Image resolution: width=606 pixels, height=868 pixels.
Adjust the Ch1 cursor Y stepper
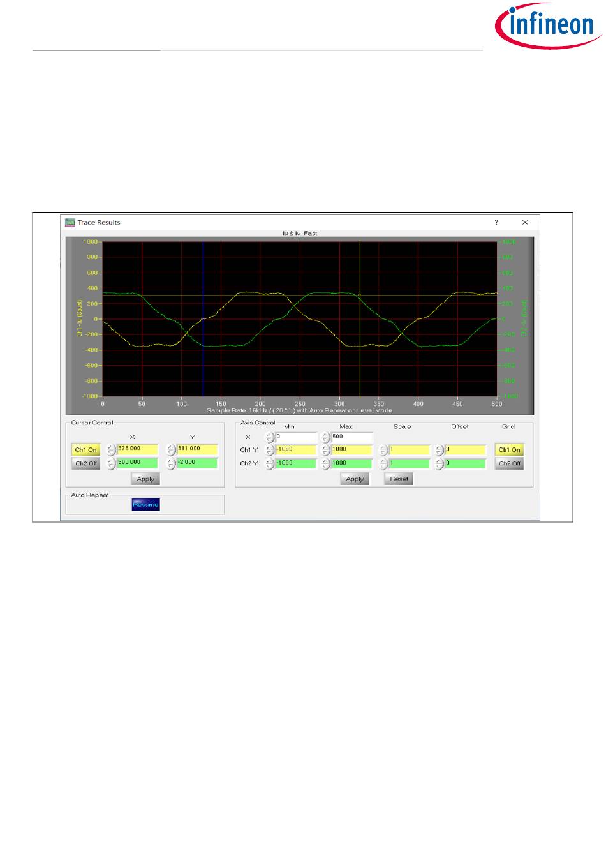171,450
